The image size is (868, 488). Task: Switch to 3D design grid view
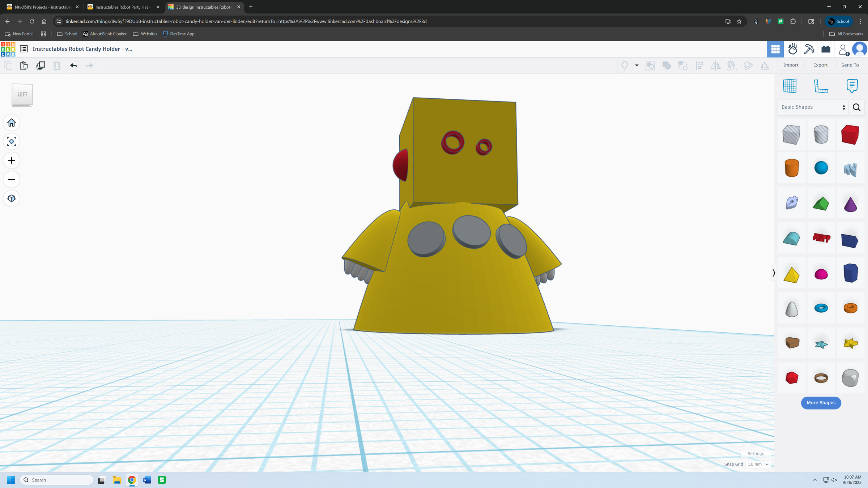point(775,49)
